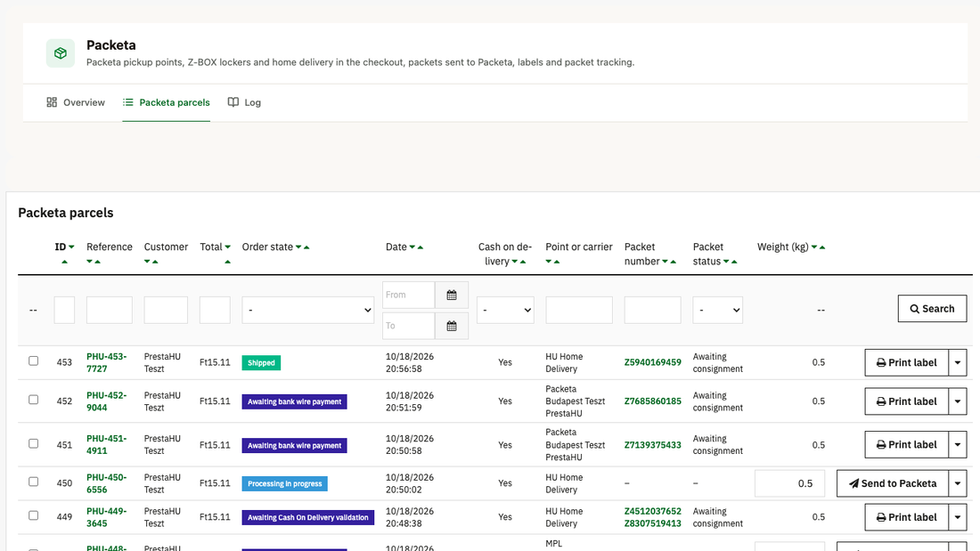Open the Order state filter dropdown
Screen dimensions: 980x551
308,310
